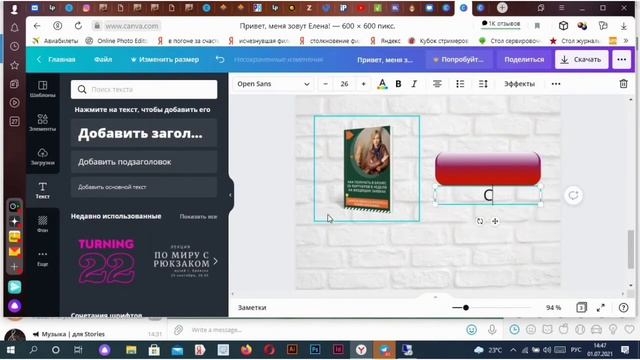640x360 pixels.
Task: Open the Uploads panel in sidebar
Action: [42, 156]
